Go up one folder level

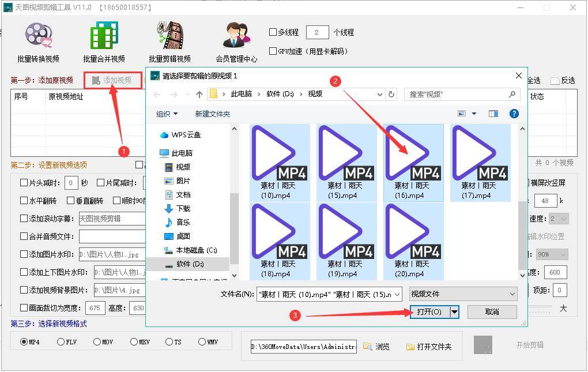(x=199, y=95)
